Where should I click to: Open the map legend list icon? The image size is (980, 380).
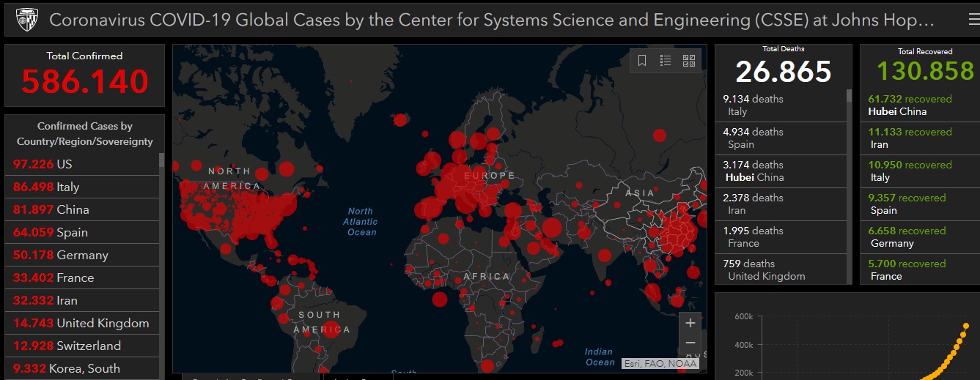pyautogui.click(x=666, y=61)
